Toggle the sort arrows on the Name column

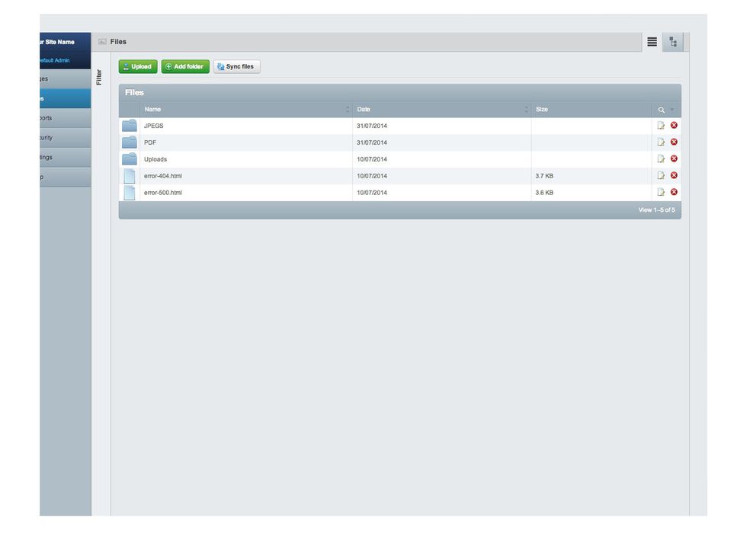click(x=348, y=110)
